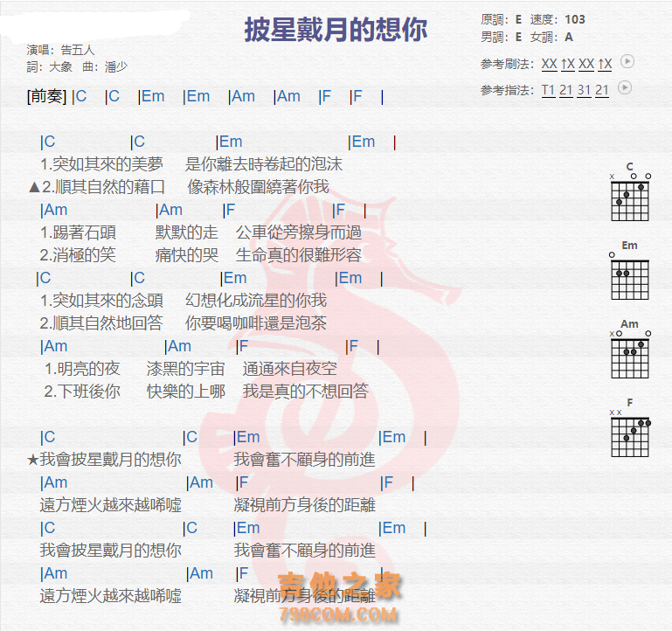Click lyric 1.明亮的夜
The width and height of the screenshot is (672, 631).
pyautogui.click(x=82, y=369)
